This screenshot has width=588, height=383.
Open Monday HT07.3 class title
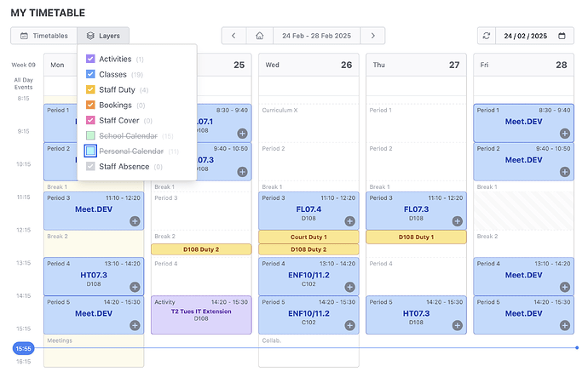pyautogui.click(x=94, y=275)
